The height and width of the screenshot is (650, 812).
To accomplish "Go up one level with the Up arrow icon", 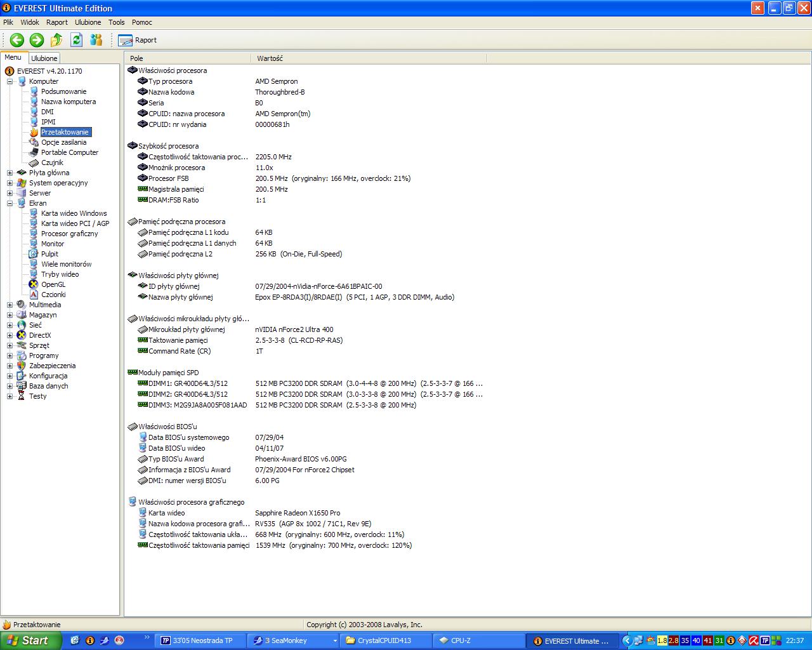I will coord(56,40).
